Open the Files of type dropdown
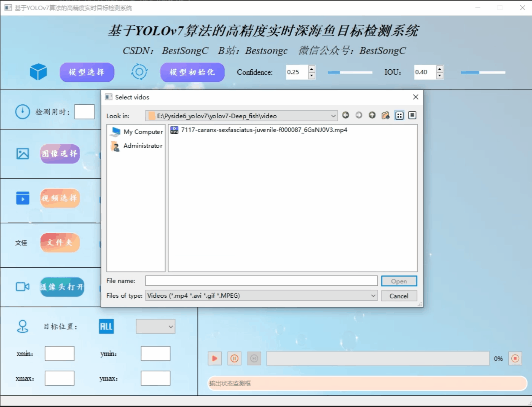Screen dimensions: 532x407 [x=261, y=295]
